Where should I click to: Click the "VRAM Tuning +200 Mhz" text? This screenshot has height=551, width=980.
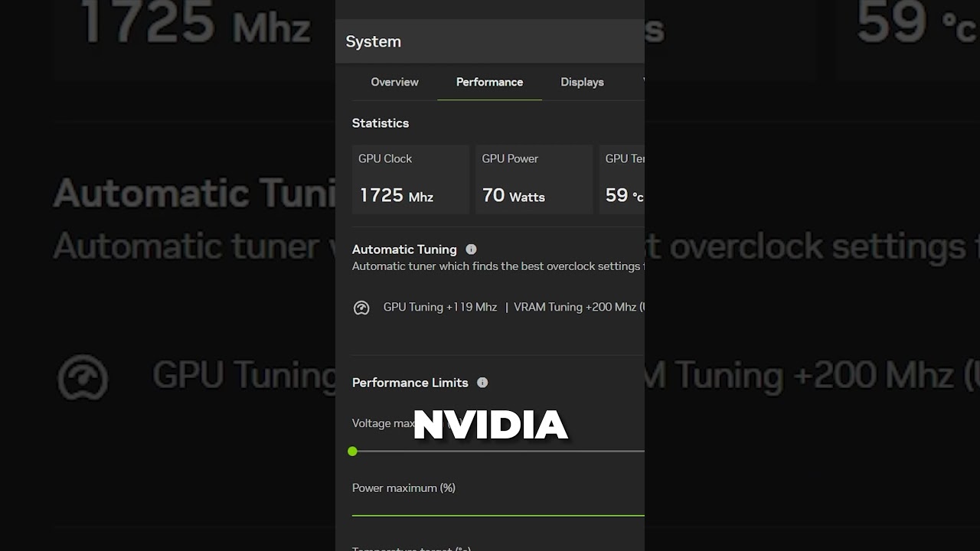[575, 307]
